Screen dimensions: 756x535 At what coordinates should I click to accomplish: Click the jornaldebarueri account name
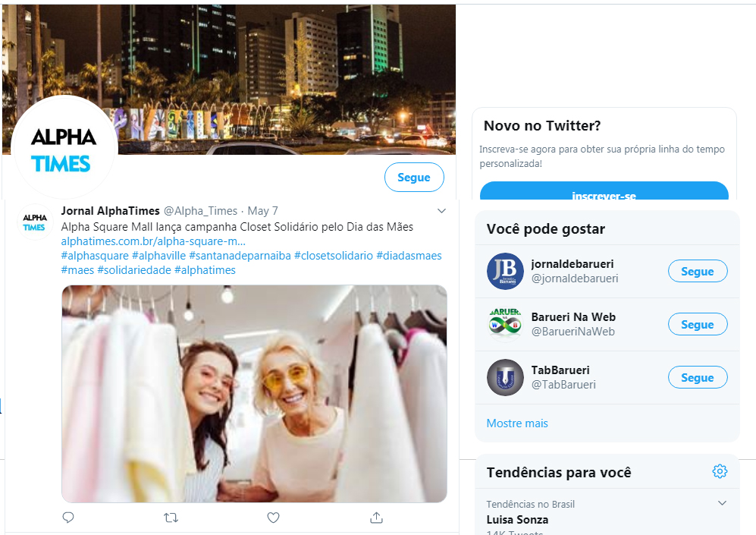[572, 264]
